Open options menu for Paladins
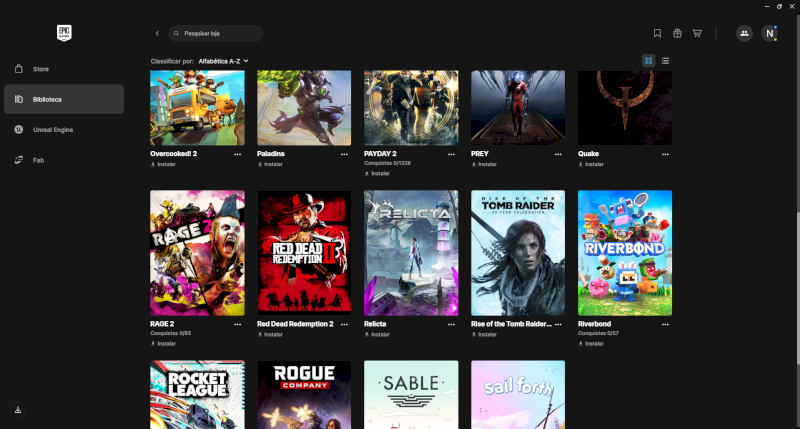The height and width of the screenshot is (429, 800). pyautogui.click(x=344, y=154)
